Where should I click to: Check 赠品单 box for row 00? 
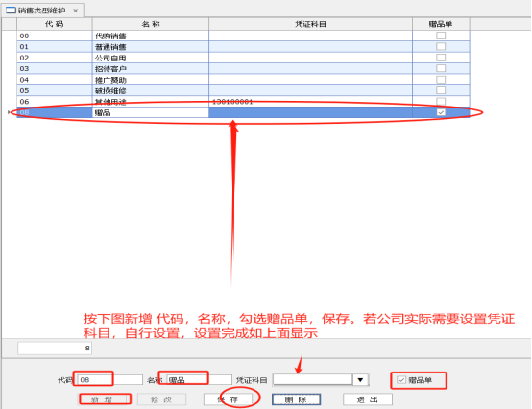point(441,36)
